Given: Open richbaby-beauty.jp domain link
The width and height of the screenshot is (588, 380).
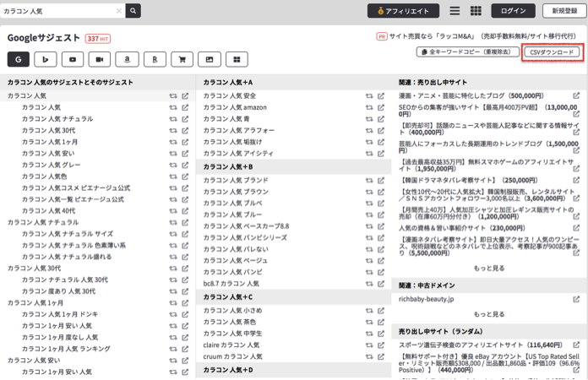Looking at the screenshot, I should click(427, 299).
